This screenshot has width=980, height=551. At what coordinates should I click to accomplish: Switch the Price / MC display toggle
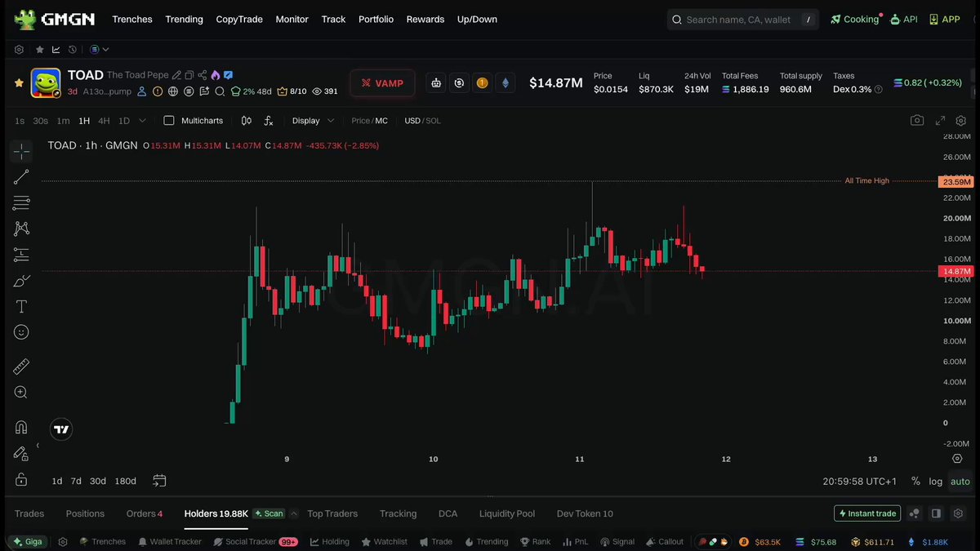point(370,121)
